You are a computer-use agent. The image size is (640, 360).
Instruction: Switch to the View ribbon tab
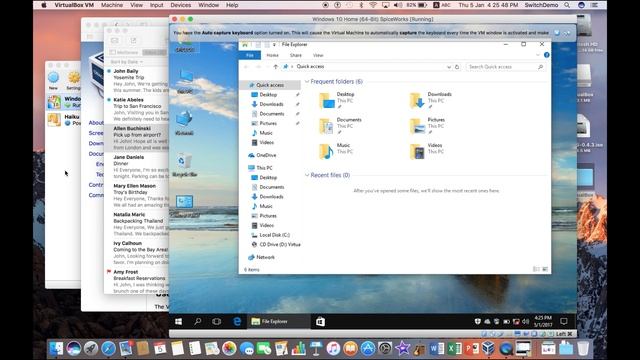(x=318, y=55)
